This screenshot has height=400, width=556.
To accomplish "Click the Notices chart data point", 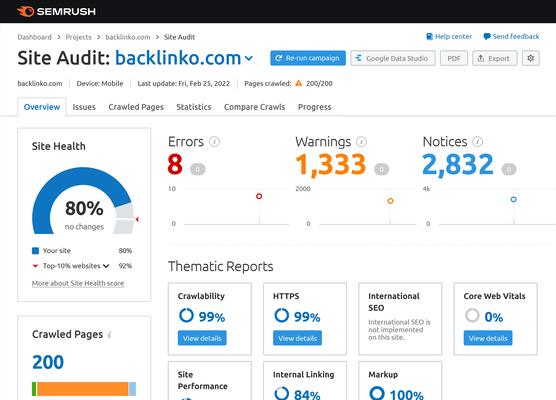I will pyautogui.click(x=513, y=199).
